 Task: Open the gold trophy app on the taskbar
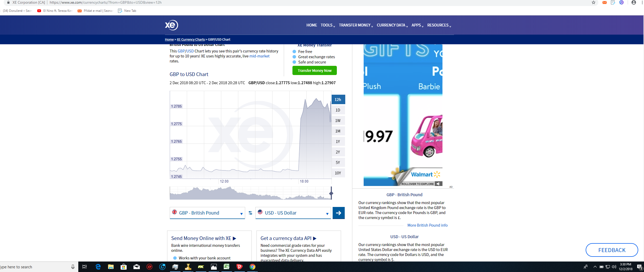188,267
